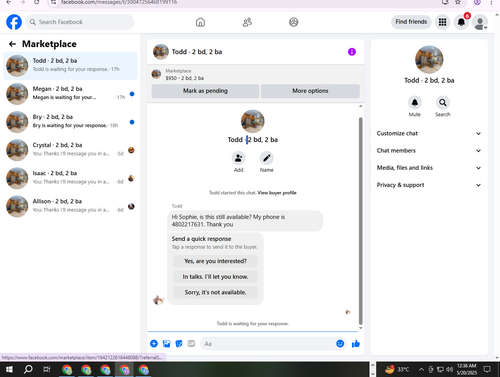500x377 pixels.
Task: Open the emoji picker in message box
Action: pyautogui.click(x=340, y=344)
